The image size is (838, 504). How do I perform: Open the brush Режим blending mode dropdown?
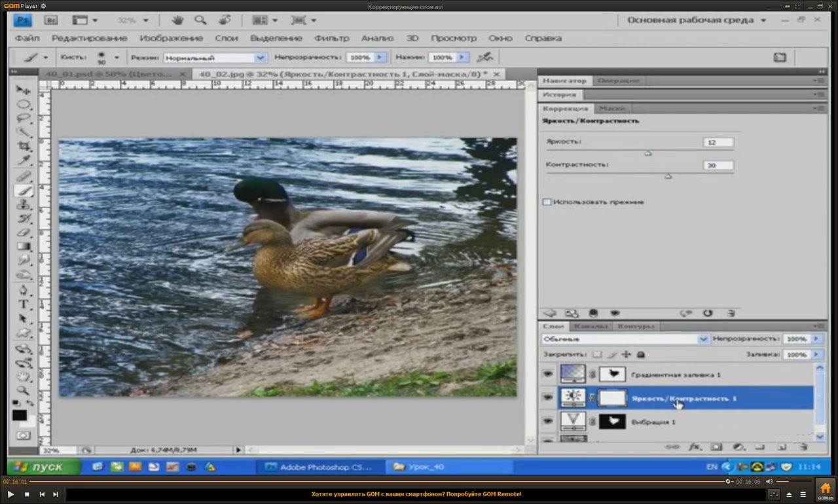tap(215, 58)
